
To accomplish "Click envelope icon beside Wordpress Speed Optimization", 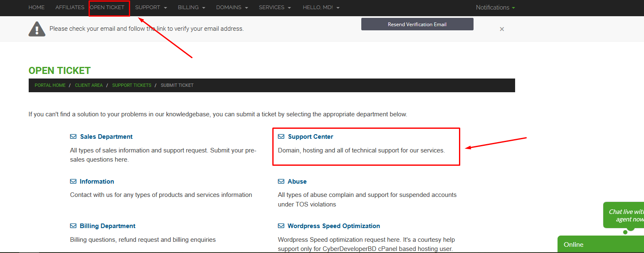I will point(281,226).
